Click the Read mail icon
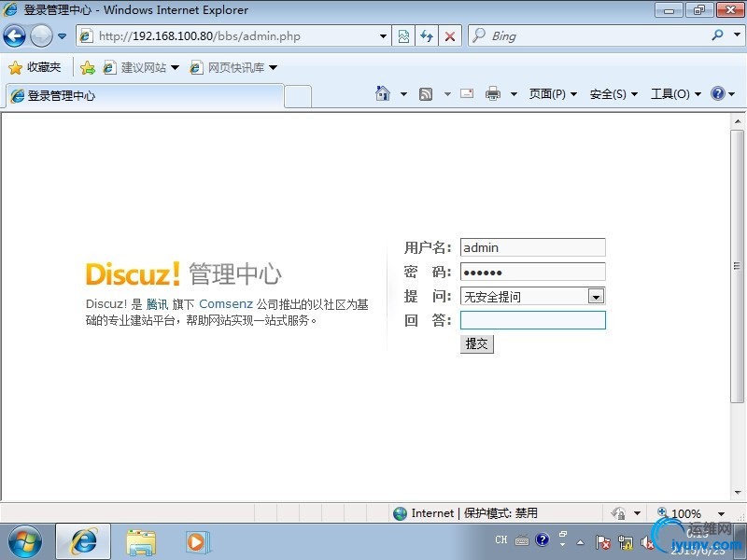 click(x=467, y=93)
